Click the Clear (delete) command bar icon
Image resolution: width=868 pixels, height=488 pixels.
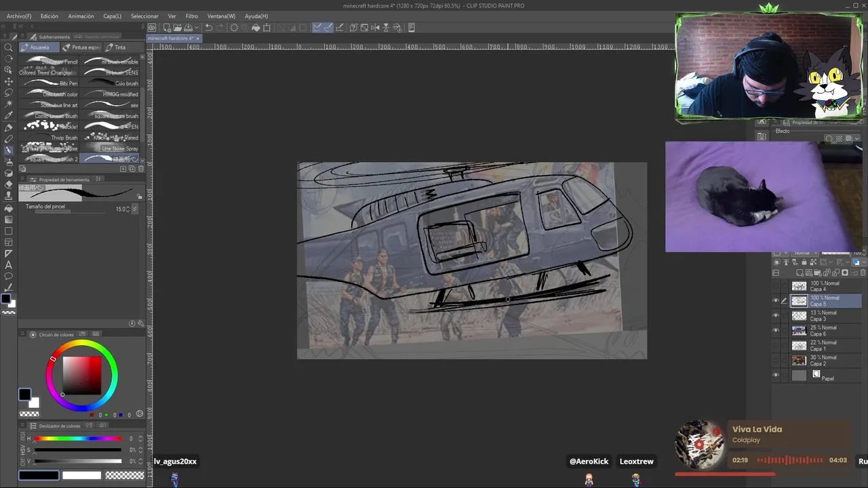pos(234,28)
